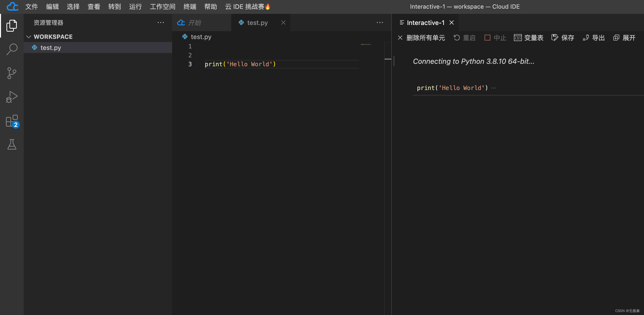Click the 导出 export icon
The height and width of the screenshot is (315, 644).
586,38
